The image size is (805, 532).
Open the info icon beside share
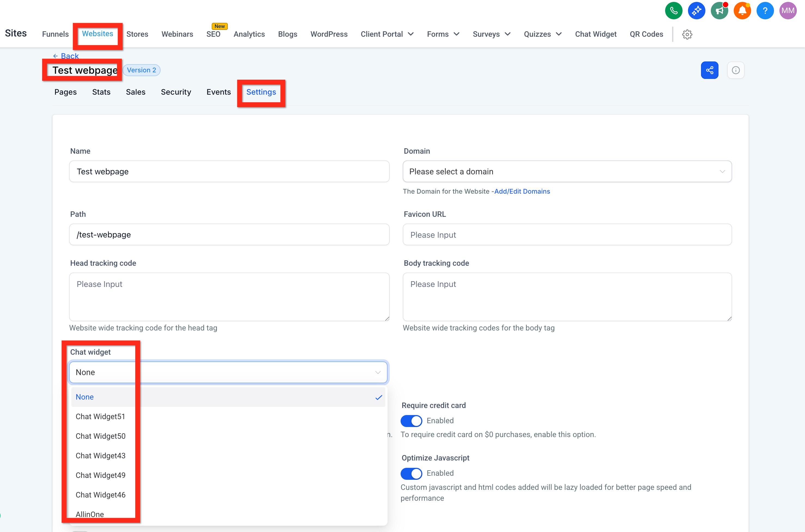[x=736, y=70]
